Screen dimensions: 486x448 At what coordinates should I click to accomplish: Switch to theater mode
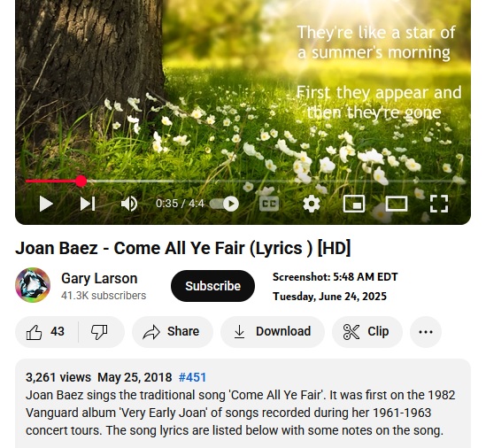397,204
